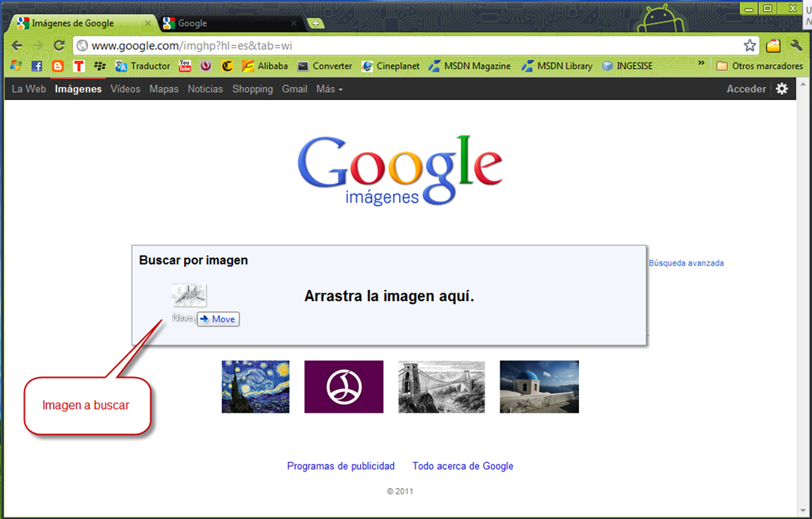Open the Facebook bookmark icon
The height and width of the screenshot is (519, 812).
click(x=36, y=67)
